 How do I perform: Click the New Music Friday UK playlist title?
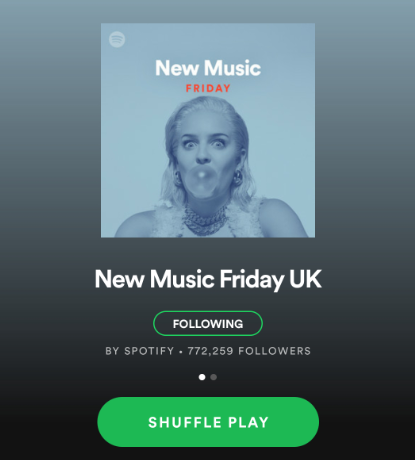click(208, 279)
